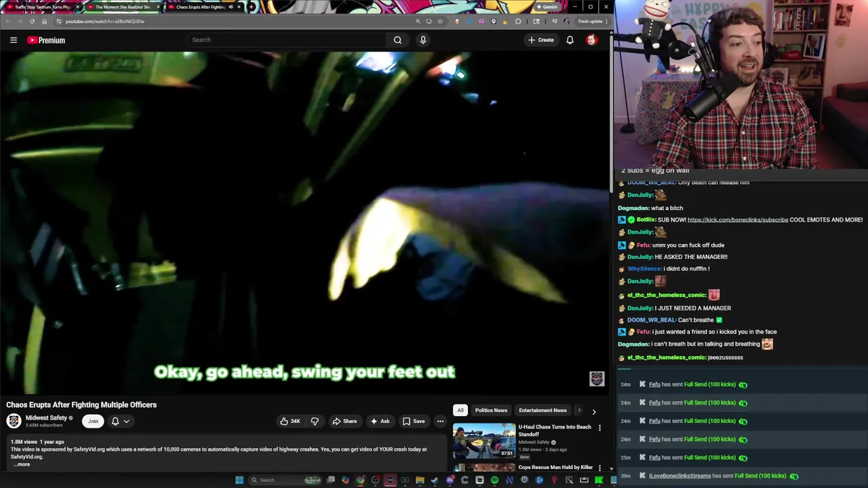Open options for Cops Rescue Man video
This screenshot has height=488, width=868.
click(599, 468)
